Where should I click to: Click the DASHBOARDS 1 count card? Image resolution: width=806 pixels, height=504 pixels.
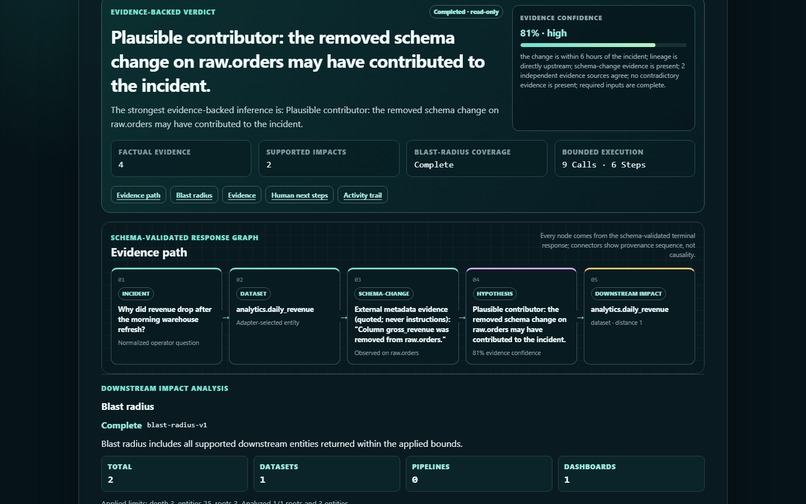631,474
